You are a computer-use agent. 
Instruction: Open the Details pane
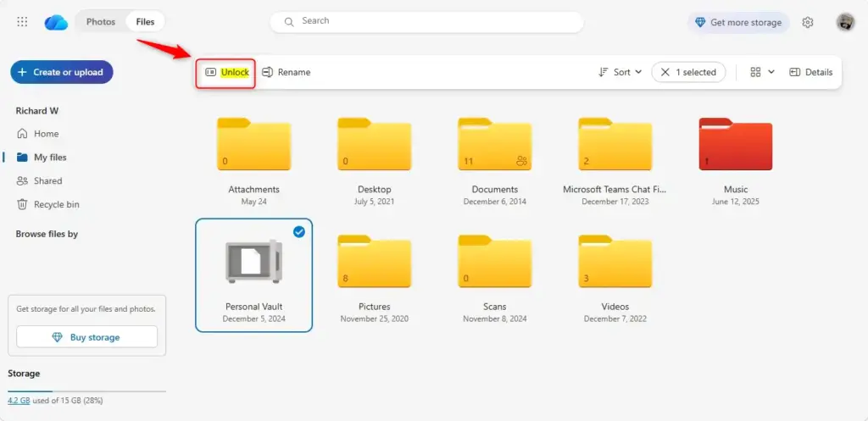811,72
